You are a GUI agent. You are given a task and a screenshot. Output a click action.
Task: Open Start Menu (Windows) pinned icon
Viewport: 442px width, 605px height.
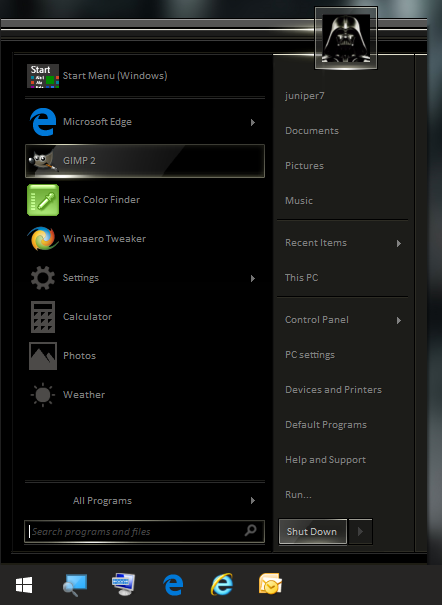point(43,76)
